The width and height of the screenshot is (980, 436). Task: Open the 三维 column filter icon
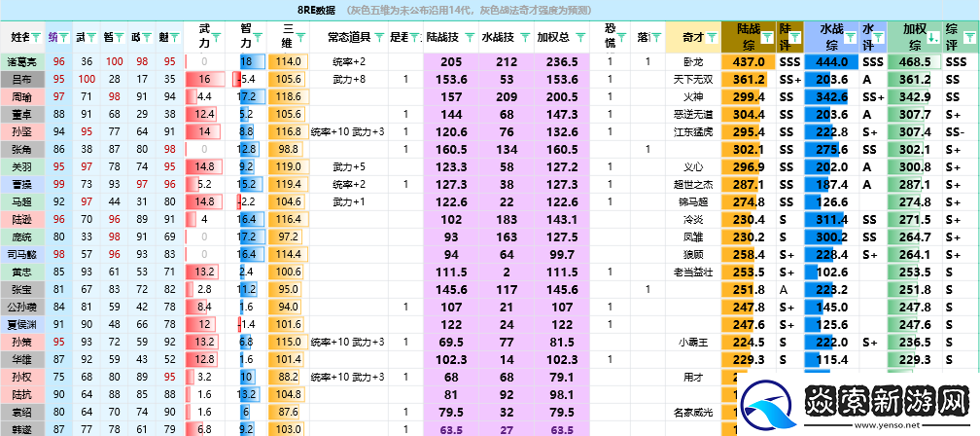[300, 38]
